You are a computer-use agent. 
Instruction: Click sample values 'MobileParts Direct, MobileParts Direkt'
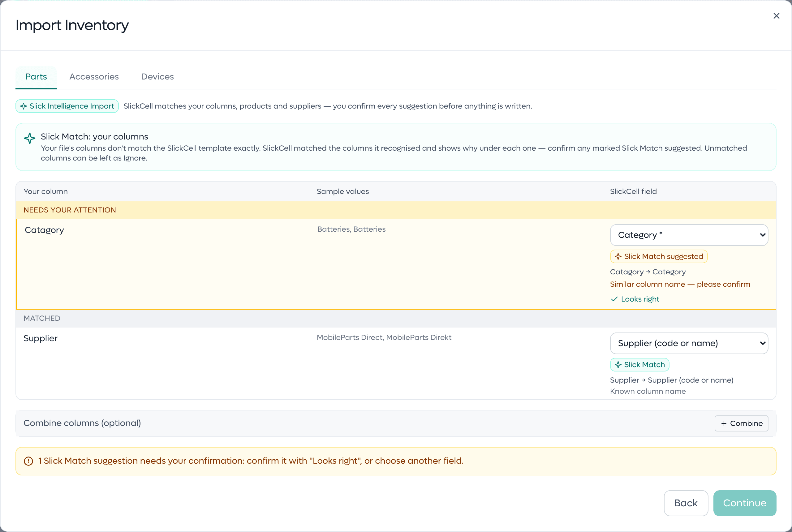384,337
